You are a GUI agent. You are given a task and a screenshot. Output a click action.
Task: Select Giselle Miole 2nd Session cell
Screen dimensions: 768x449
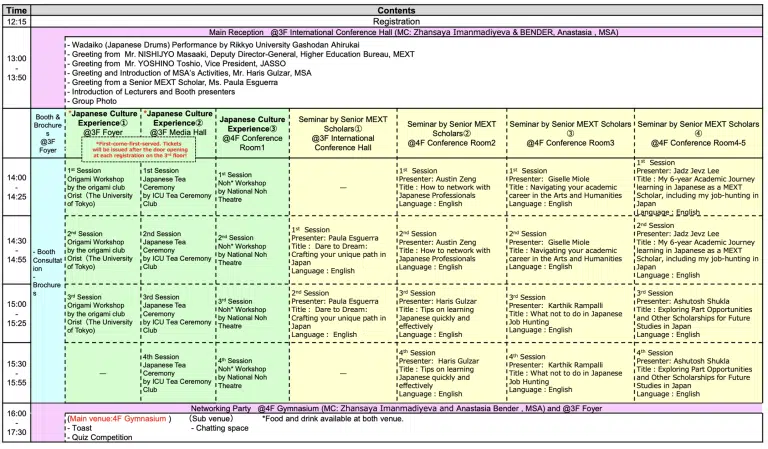tap(571, 250)
